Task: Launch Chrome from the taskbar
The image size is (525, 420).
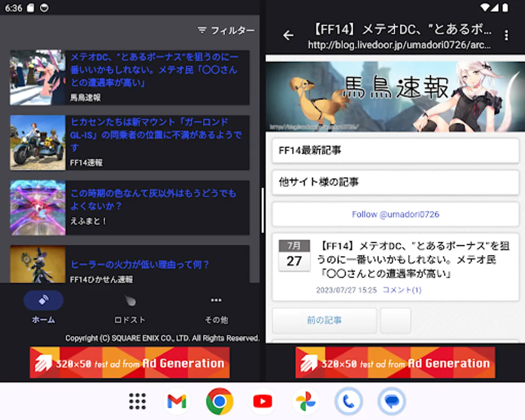Action: pos(220,401)
